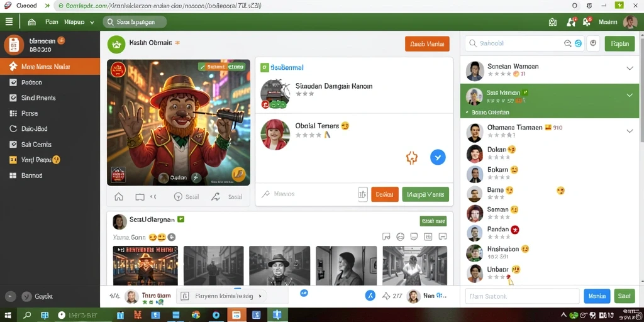Screen dimensions: 644x322
Task: Expand the Senetan Wamoan contact entry
Action: click(x=630, y=68)
